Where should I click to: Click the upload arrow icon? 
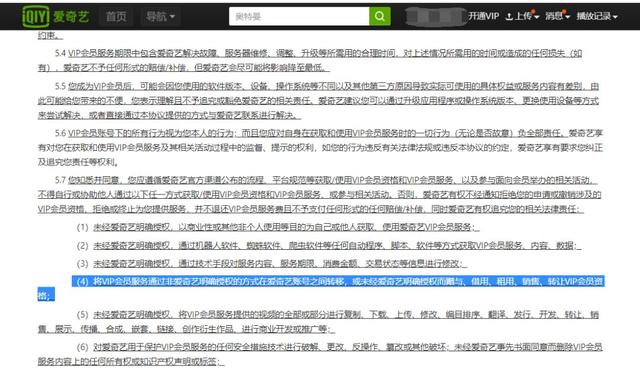point(509,16)
